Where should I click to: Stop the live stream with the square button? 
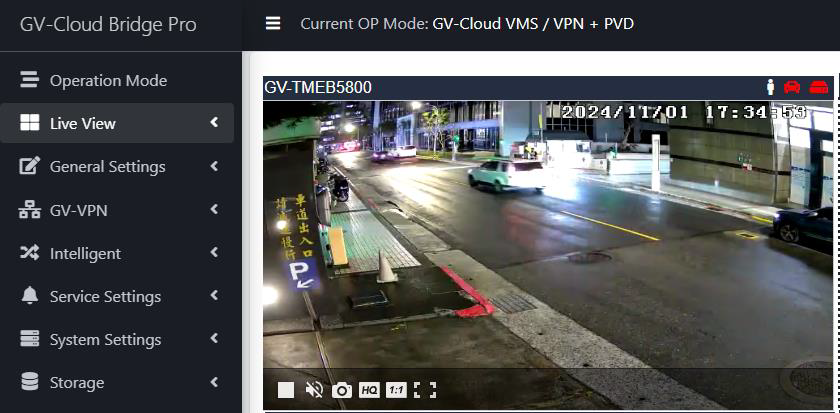coord(286,390)
